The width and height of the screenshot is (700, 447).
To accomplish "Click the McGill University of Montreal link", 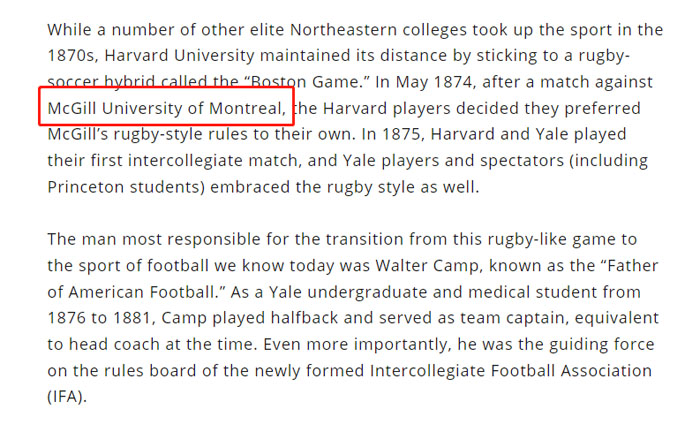I will [166, 107].
